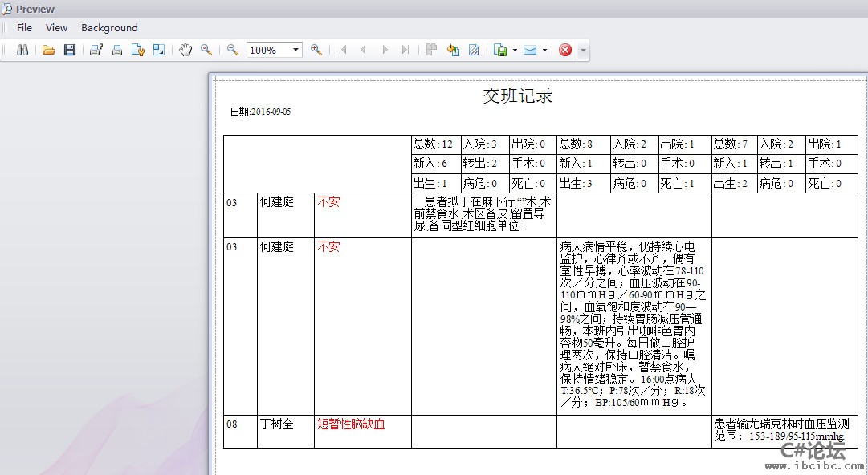Open the toolbar options overflow arrow
Viewport: 868px width, 475px height.
[x=582, y=51]
